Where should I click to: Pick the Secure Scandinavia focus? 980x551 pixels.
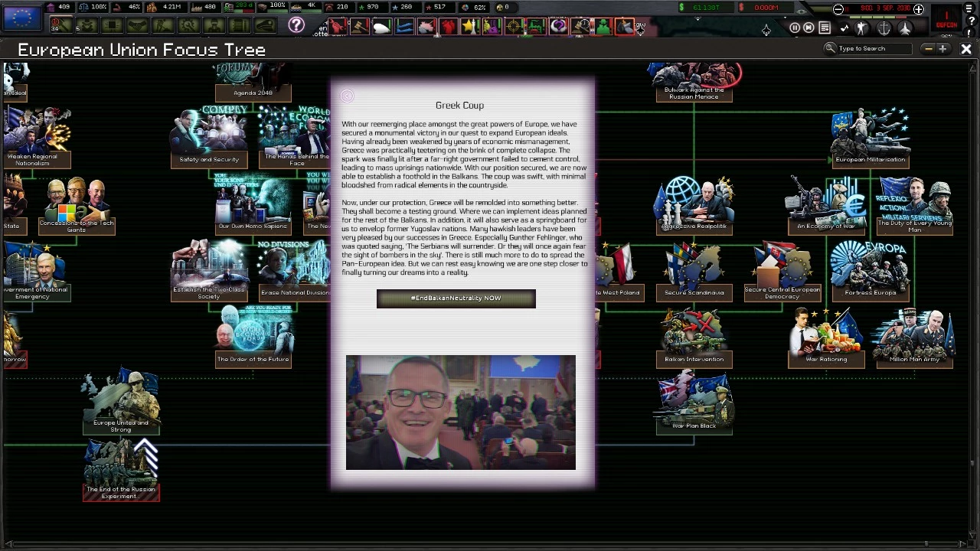[694, 269]
